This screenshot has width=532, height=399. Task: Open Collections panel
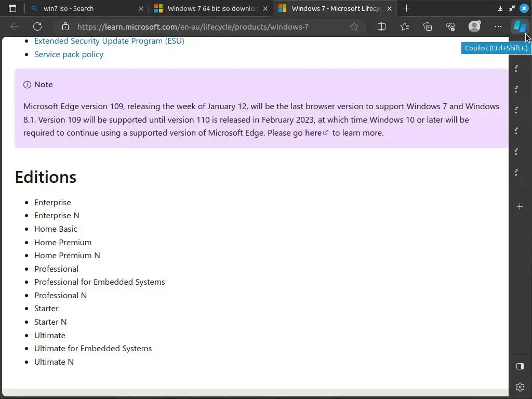pos(428,26)
